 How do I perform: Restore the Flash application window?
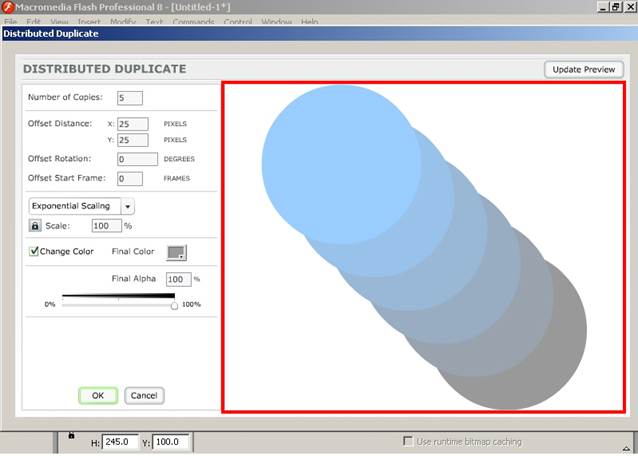pyautogui.click(x=616, y=7)
